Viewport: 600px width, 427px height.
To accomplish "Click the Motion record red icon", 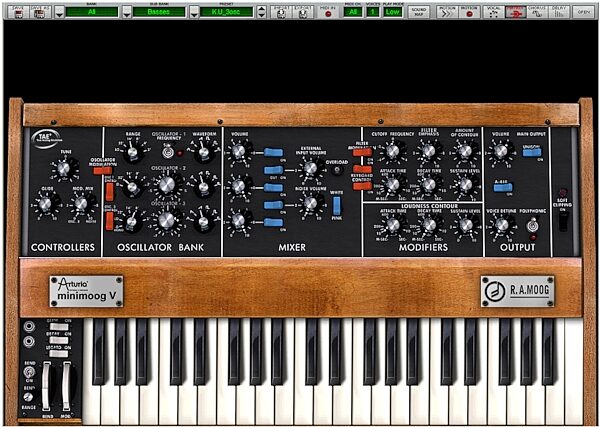I will point(469,13).
